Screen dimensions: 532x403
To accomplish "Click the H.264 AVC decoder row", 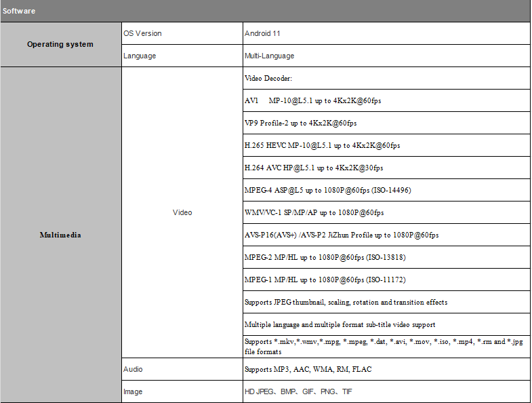I will [314, 168].
